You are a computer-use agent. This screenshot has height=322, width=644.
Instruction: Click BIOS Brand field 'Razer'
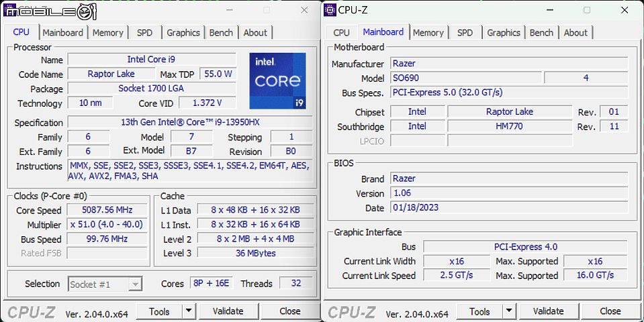(509, 178)
